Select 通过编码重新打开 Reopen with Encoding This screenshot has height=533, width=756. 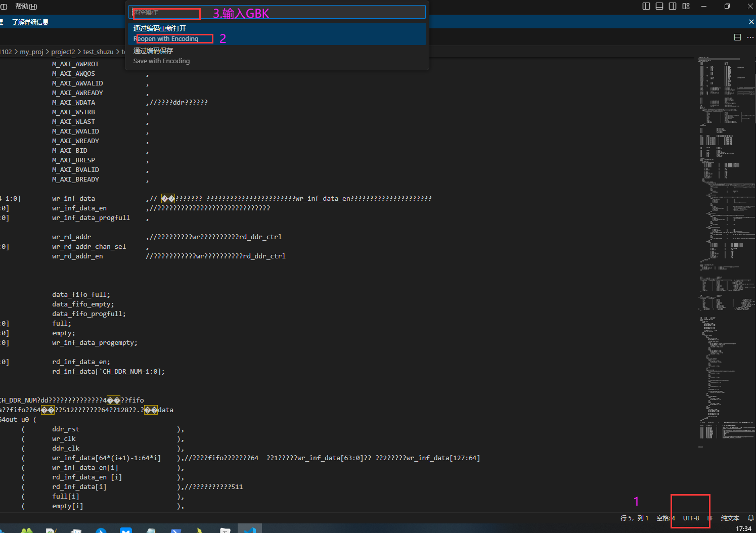point(276,33)
